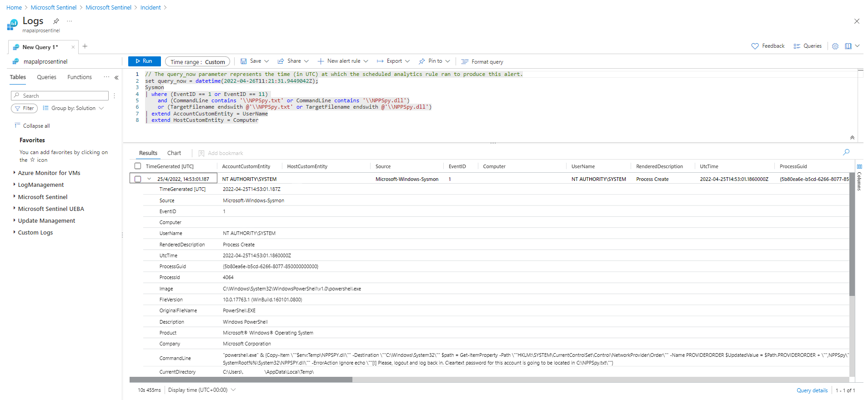The width and height of the screenshot is (868, 400).
Task: Open the settings gear icon
Action: (x=835, y=46)
